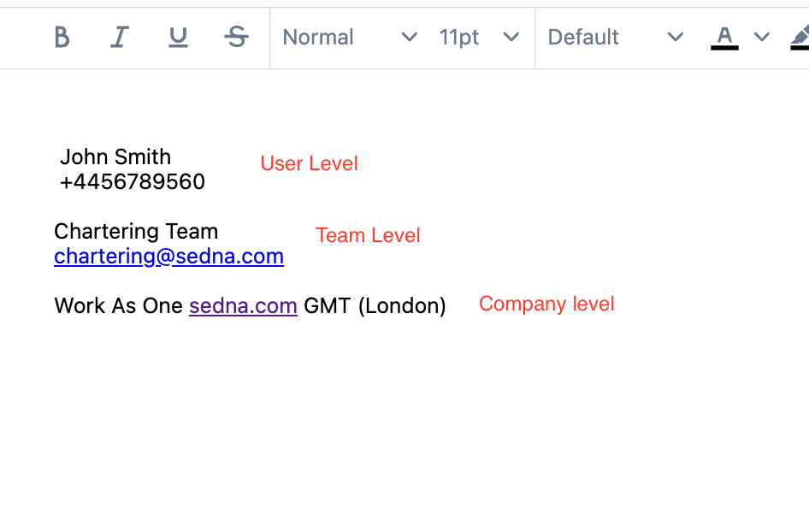The height and width of the screenshot is (532, 809).
Task: Open the sedna.com link
Action: (x=243, y=306)
